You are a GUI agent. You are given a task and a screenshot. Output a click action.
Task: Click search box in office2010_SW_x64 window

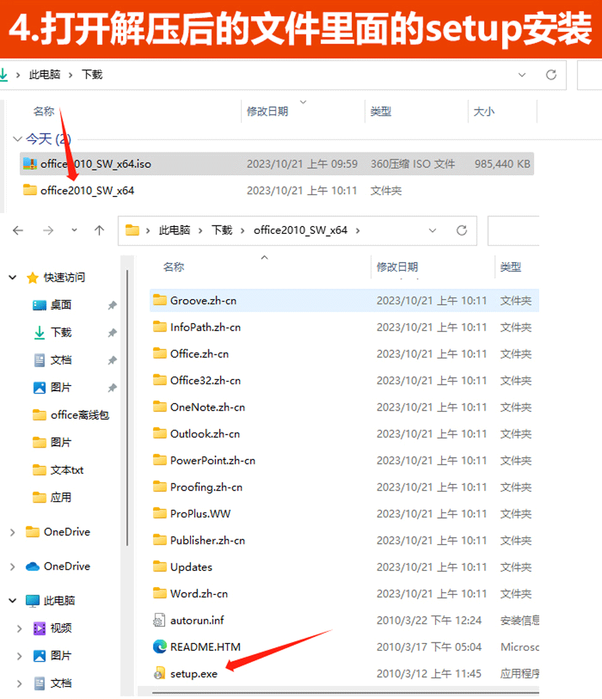(514, 230)
